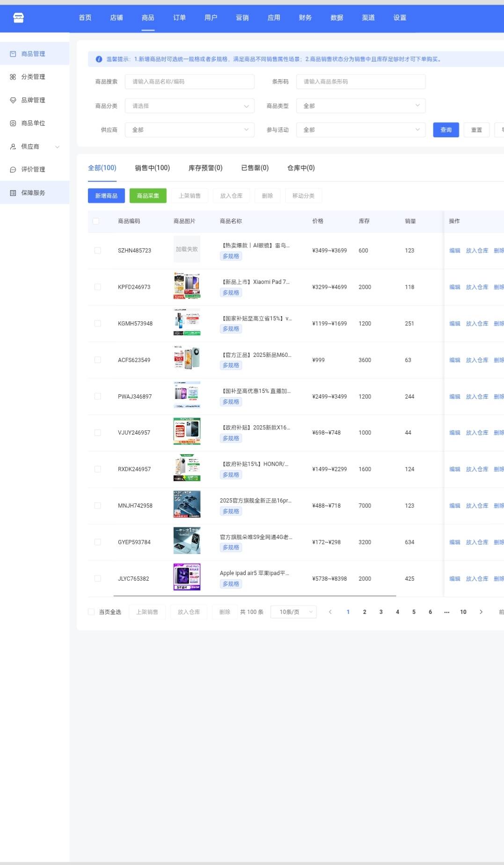Image resolution: width=504 pixels, height=865 pixels.
Task: Open the 营销 top menu
Action: click(x=242, y=18)
